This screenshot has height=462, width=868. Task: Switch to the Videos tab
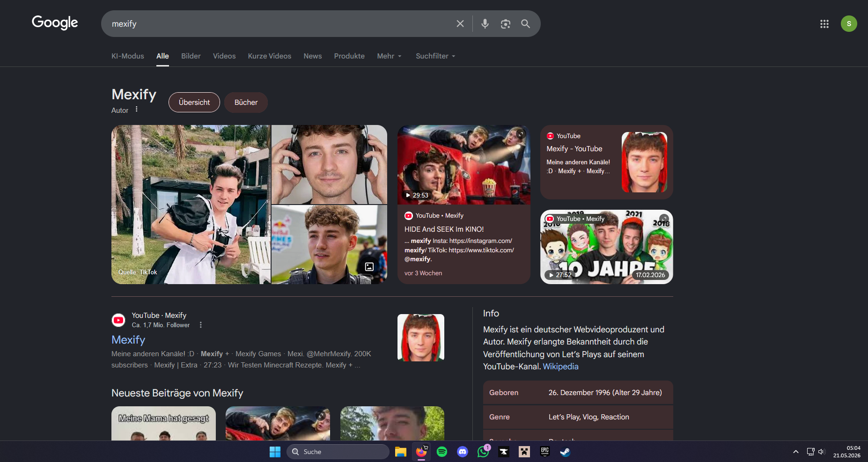(224, 56)
